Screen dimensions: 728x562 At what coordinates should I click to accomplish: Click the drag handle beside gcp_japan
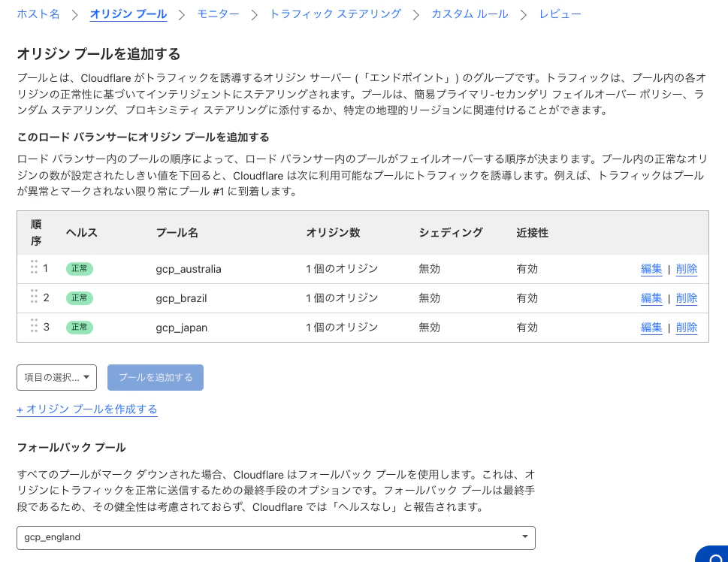pyautogui.click(x=35, y=326)
